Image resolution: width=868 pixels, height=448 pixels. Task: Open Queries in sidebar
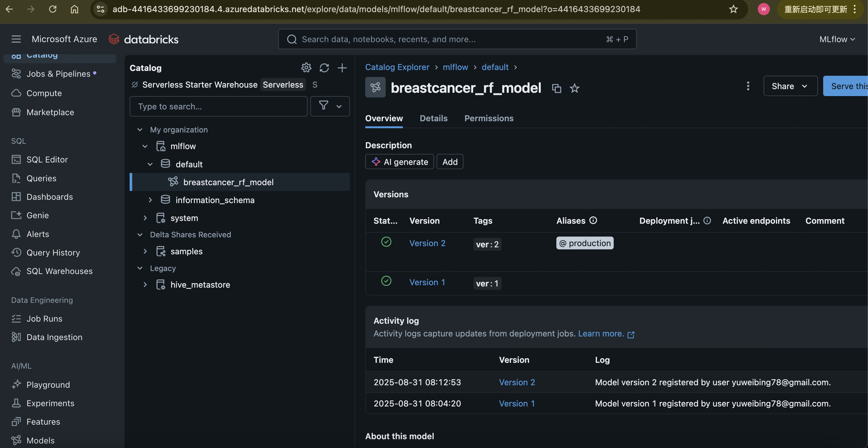tap(41, 178)
